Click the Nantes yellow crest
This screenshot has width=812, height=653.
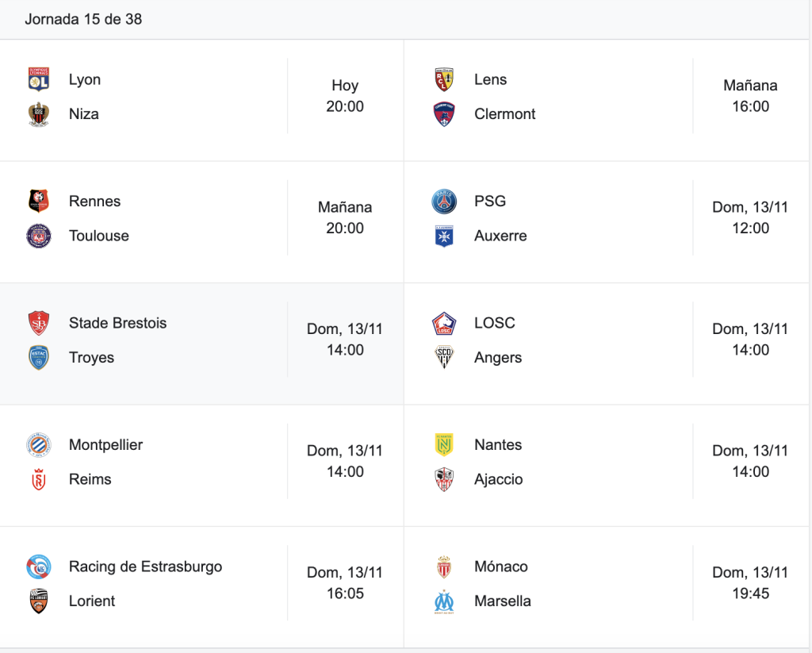click(444, 444)
